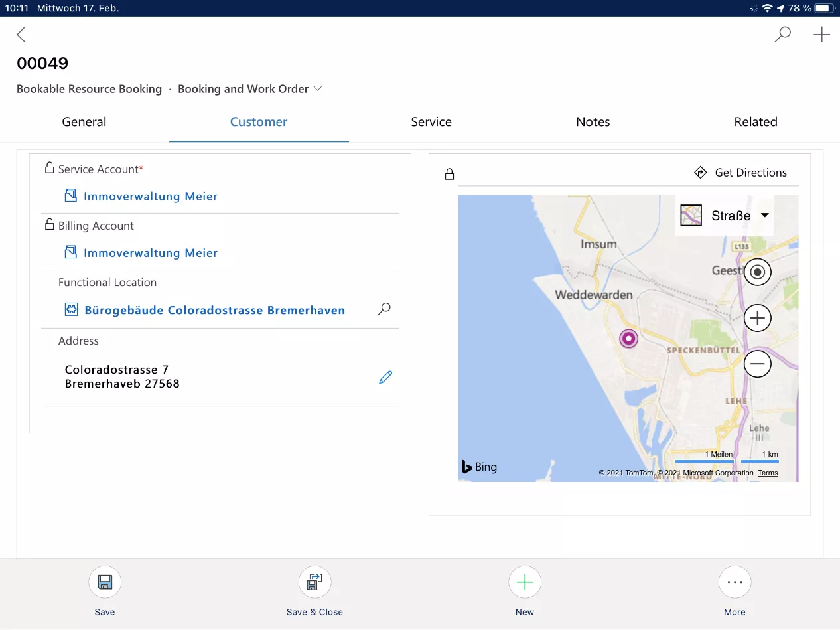Tap the back arrow icon
Screen dimensions: 840x630
21,35
